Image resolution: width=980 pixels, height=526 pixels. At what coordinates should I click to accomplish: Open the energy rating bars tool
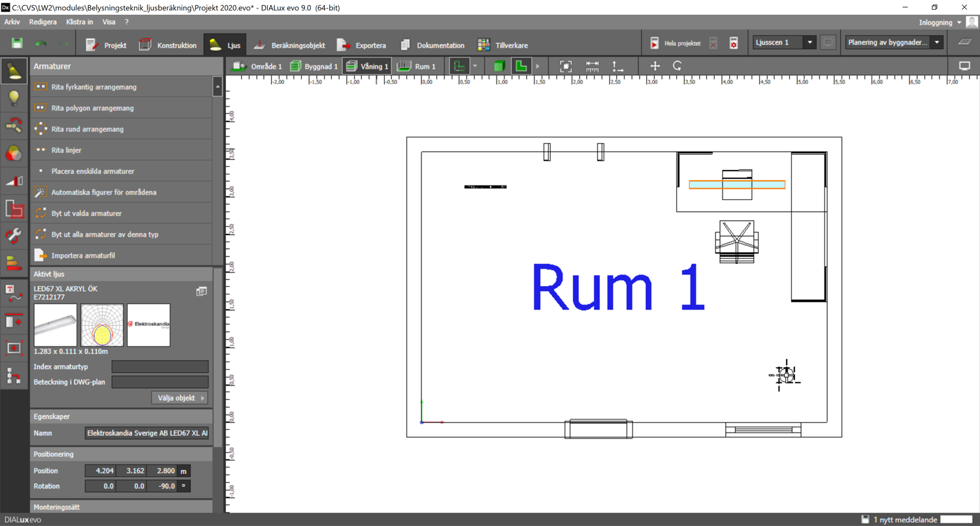click(x=14, y=263)
